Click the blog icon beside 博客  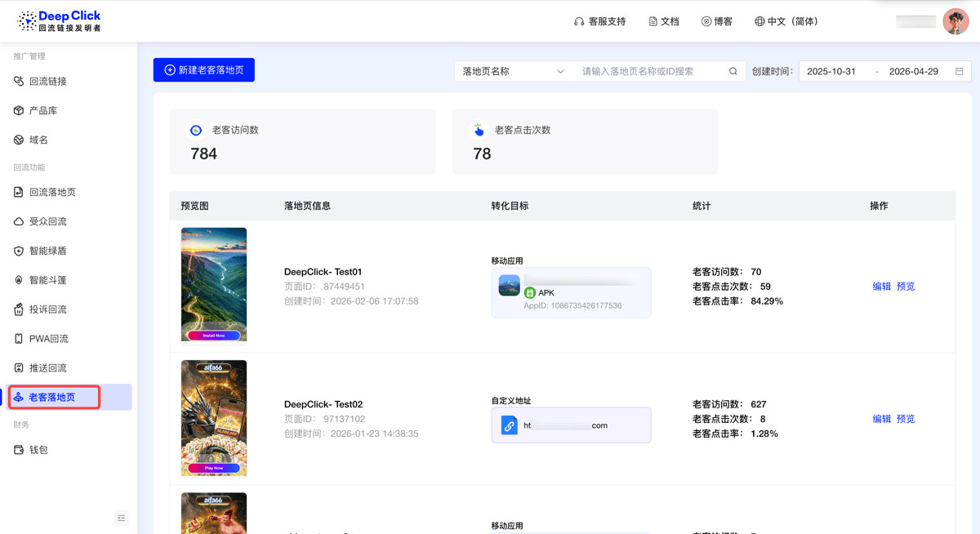click(x=706, y=21)
